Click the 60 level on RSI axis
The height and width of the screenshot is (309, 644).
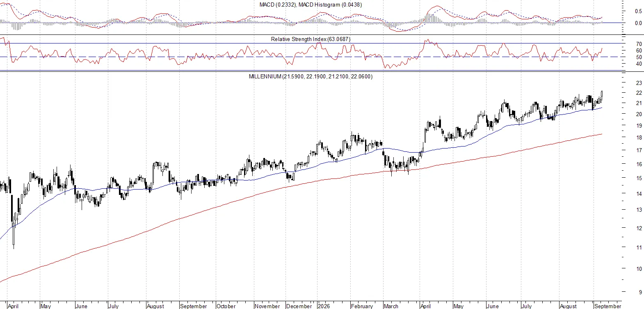(639, 50)
